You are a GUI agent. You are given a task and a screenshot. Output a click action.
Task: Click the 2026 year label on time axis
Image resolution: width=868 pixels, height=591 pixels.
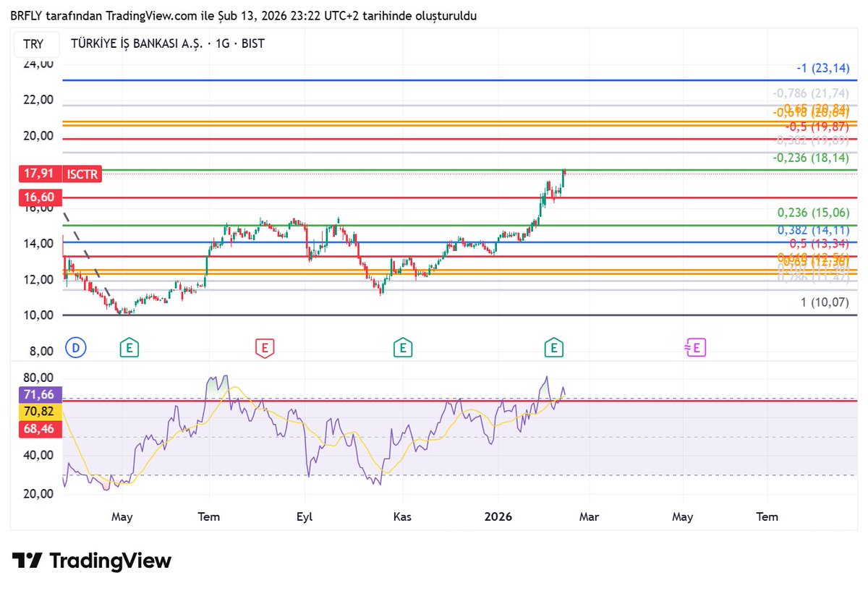tap(498, 516)
